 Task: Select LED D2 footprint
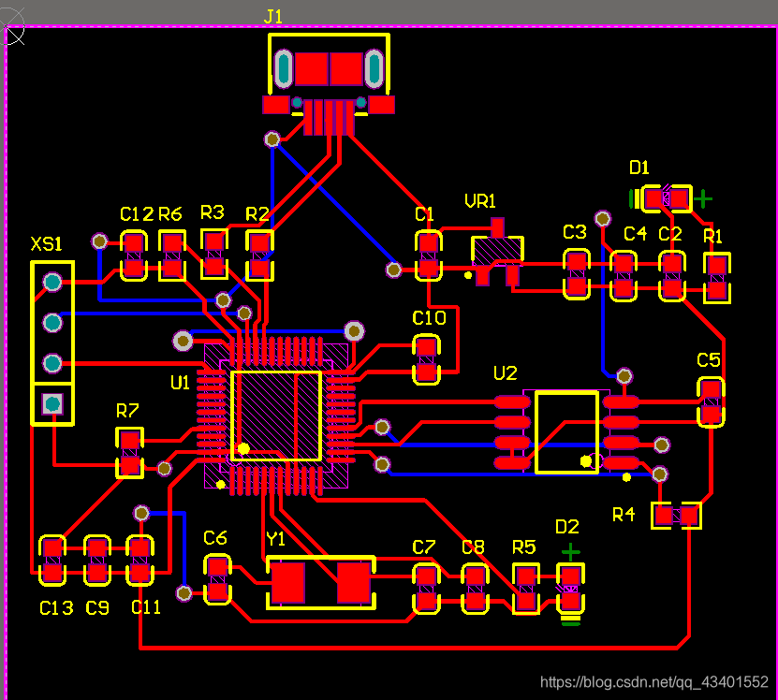pos(570,589)
